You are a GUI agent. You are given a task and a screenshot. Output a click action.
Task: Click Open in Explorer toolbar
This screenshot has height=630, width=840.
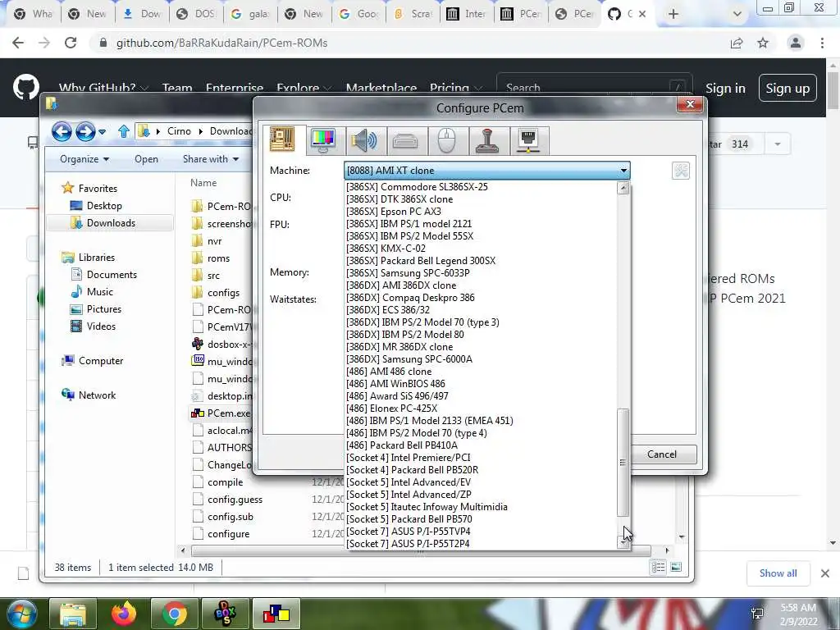point(146,159)
